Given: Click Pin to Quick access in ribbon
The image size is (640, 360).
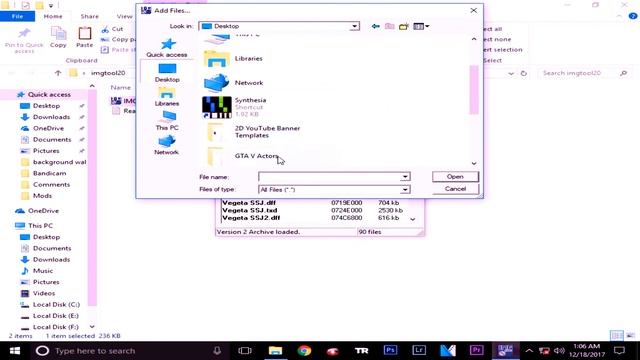Looking at the screenshot, I should point(24,40).
